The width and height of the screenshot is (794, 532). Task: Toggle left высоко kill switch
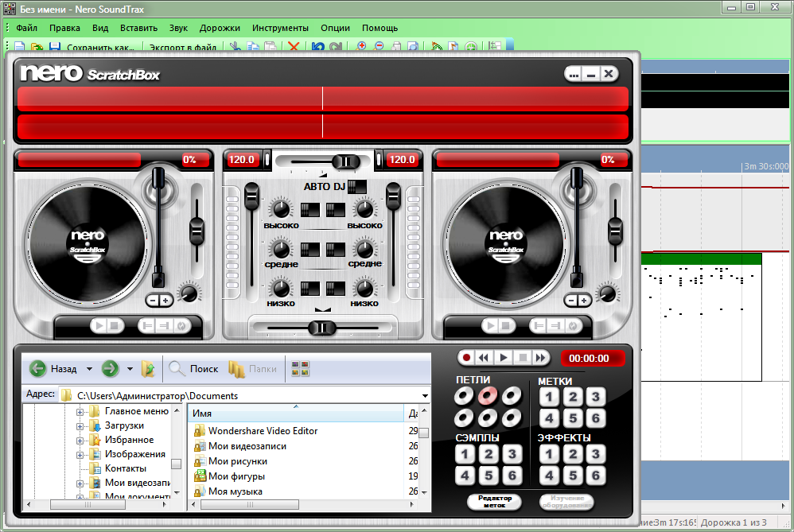[310, 210]
